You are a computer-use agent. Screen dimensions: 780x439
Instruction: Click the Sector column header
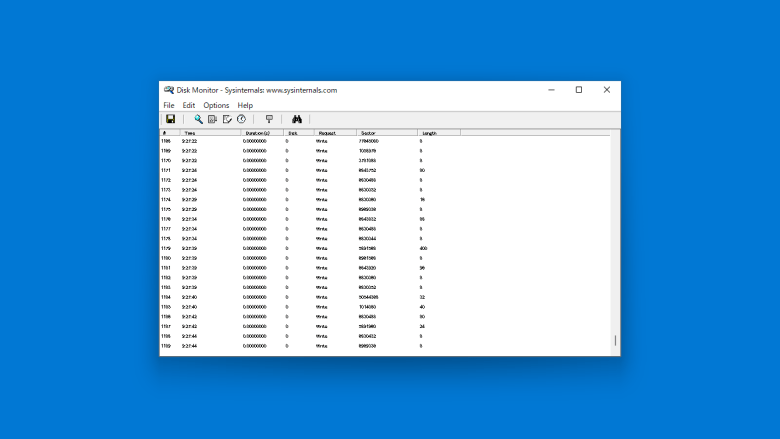click(387, 133)
